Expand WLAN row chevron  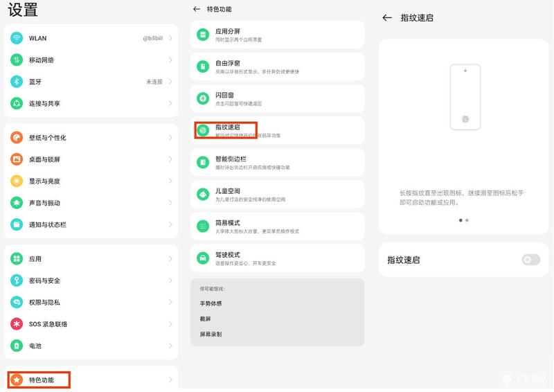pos(170,38)
